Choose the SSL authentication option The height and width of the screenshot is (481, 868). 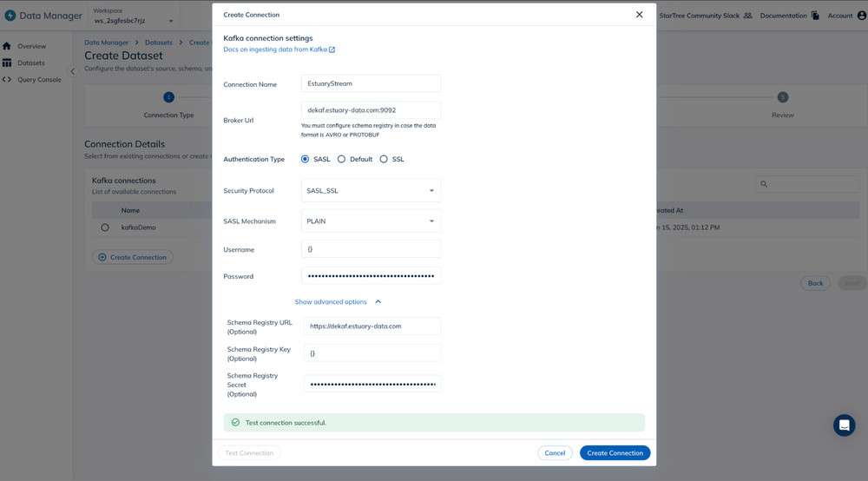[x=384, y=159]
